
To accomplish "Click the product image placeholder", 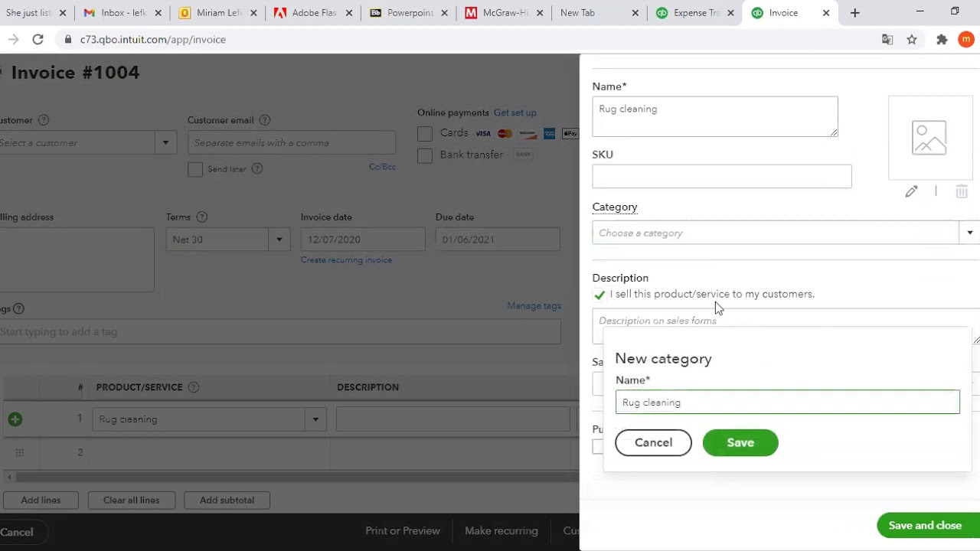I will click(x=929, y=138).
